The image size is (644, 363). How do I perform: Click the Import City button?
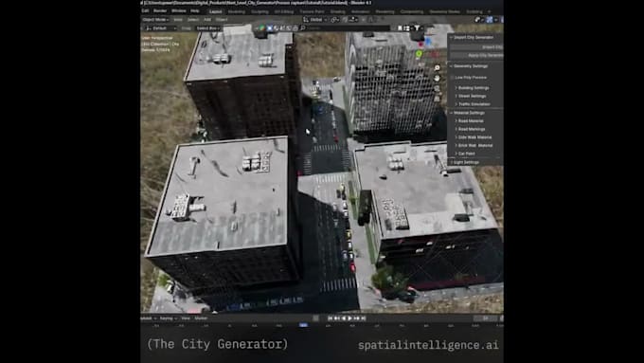click(x=476, y=47)
